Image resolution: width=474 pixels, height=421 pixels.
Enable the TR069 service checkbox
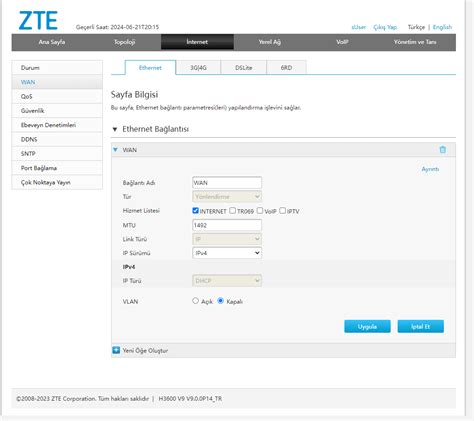pyautogui.click(x=232, y=210)
